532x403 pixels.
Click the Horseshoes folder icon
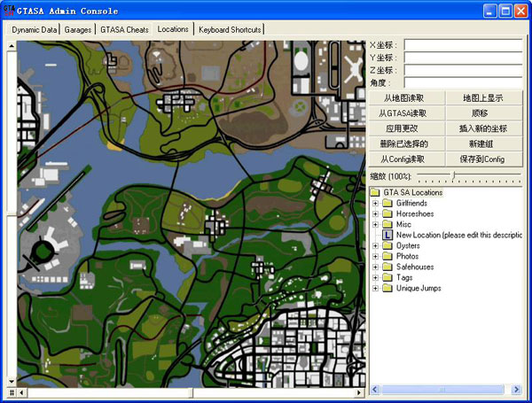pos(387,213)
